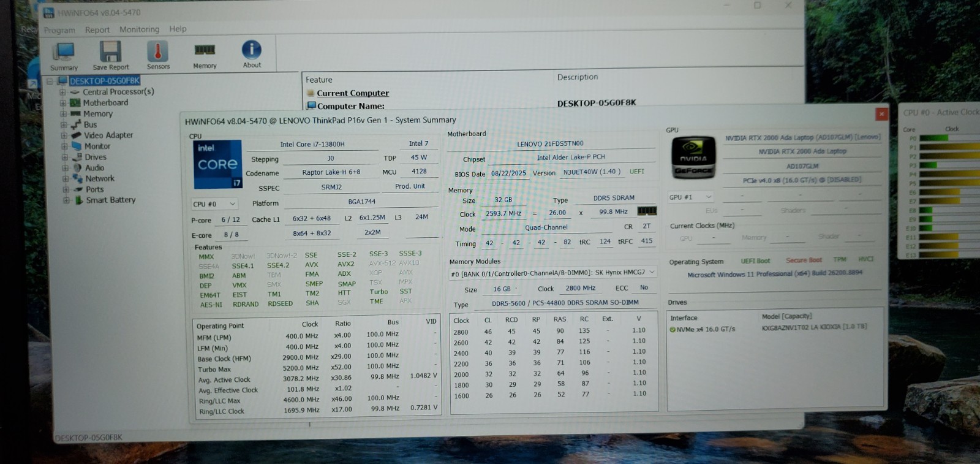Open the Monitoring menu
Viewport: 980px width, 464px height.
coord(139,29)
